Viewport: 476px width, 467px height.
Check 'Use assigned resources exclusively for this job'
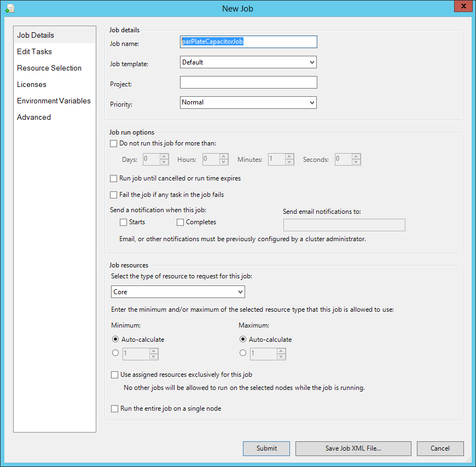click(115, 375)
